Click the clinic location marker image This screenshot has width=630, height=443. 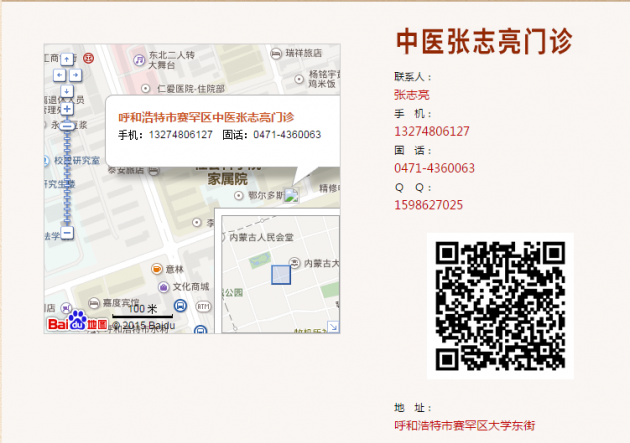pyautogui.click(x=291, y=195)
